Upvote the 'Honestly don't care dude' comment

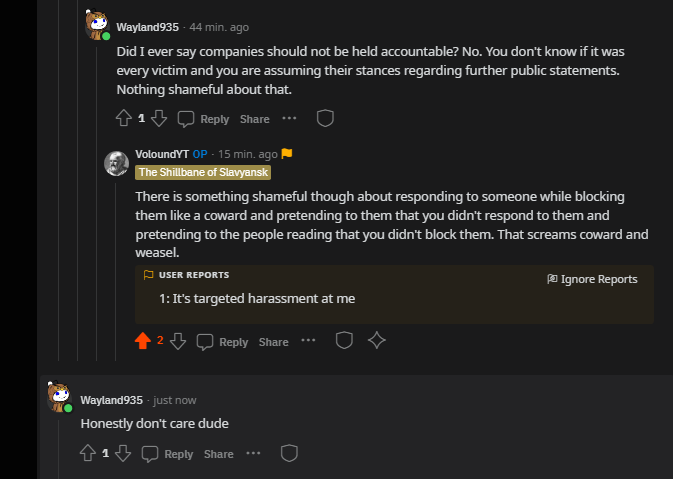[88, 454]
